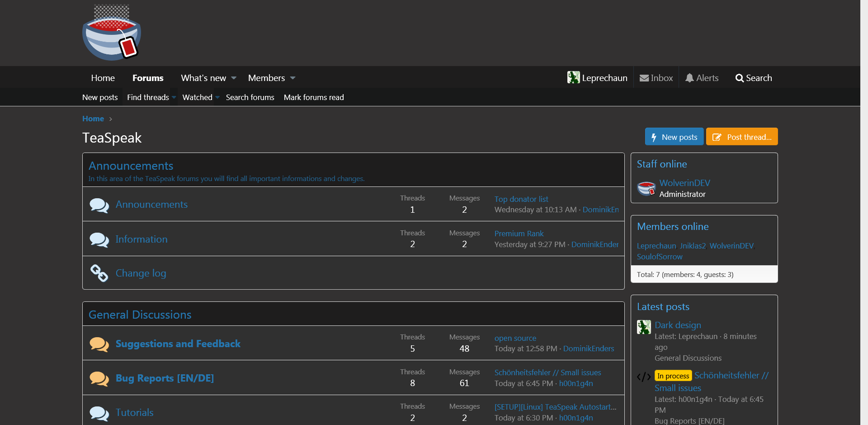Click the In process label tag
The height and width of the screenshot is (425, 868).
pos(673,376)
